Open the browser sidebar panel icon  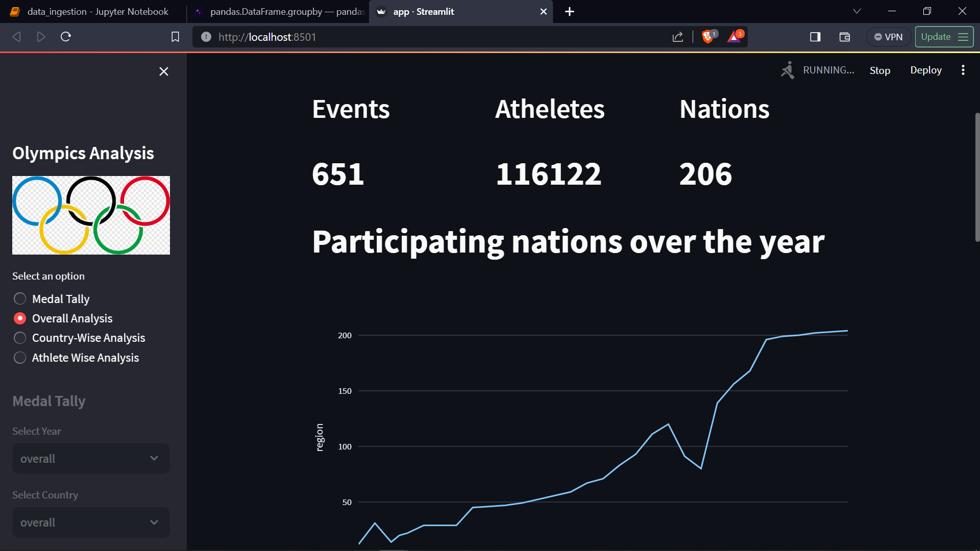[x=815, y=37]
